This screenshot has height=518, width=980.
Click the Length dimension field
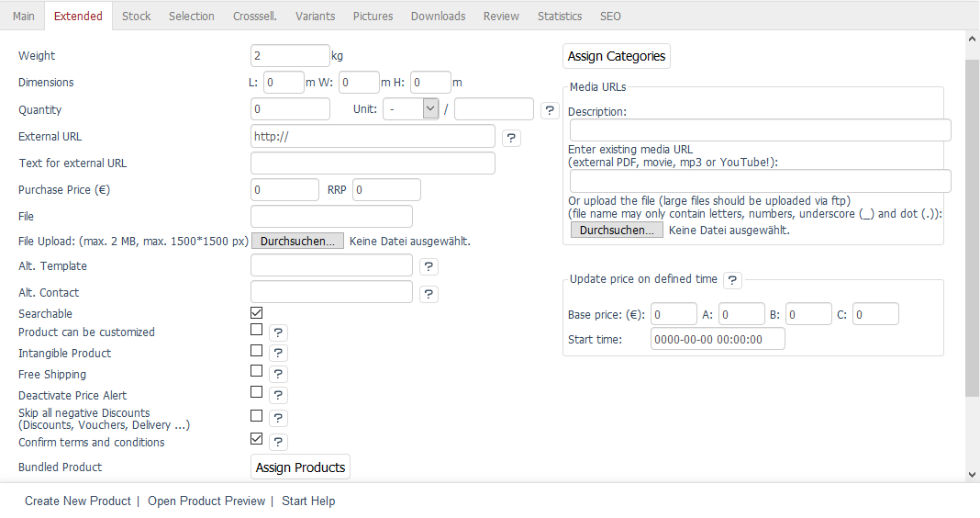(284, 83)
